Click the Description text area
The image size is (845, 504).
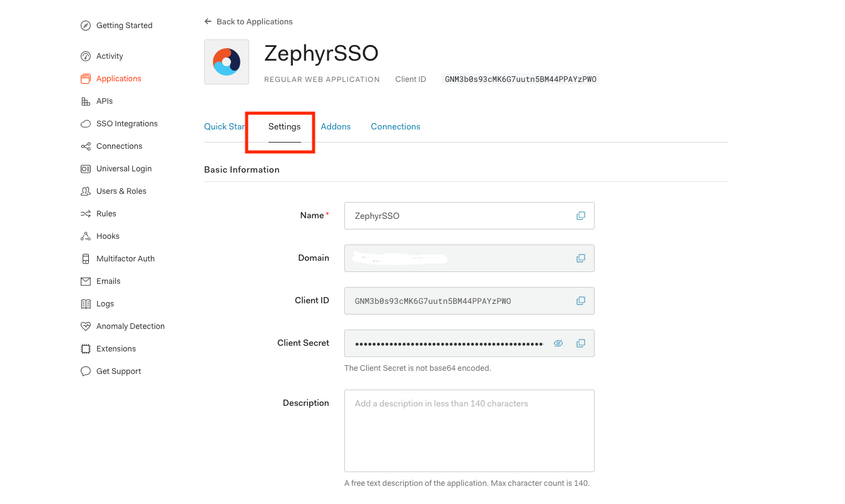coord(469,431)
